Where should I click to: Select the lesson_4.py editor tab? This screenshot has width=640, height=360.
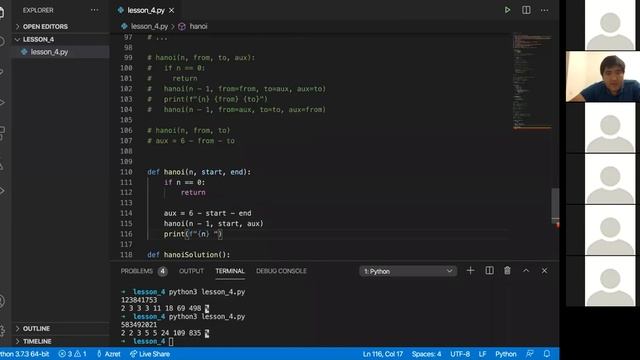coord(146,11)
